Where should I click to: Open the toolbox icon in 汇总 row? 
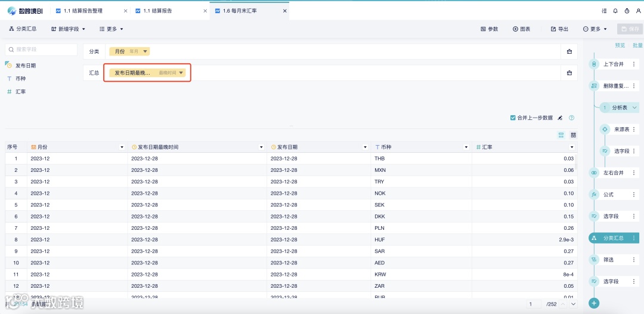coord(569,73)
